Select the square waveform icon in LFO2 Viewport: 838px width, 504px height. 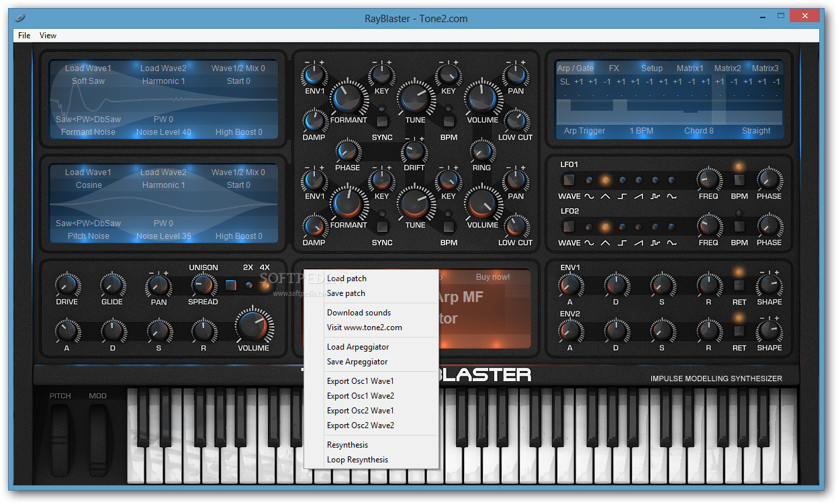(x=622, y=243)
